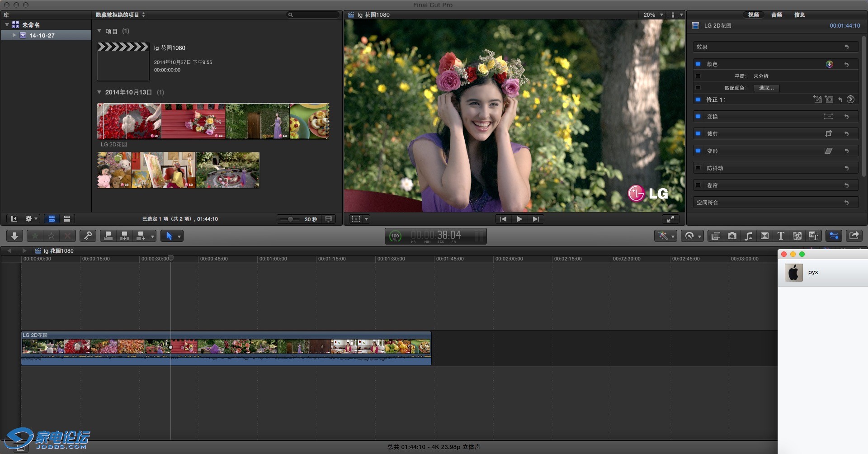Open the enhancements magic wand menu
Image resolution: width=868 pixels, height=454 pixels.
(665, 236)
